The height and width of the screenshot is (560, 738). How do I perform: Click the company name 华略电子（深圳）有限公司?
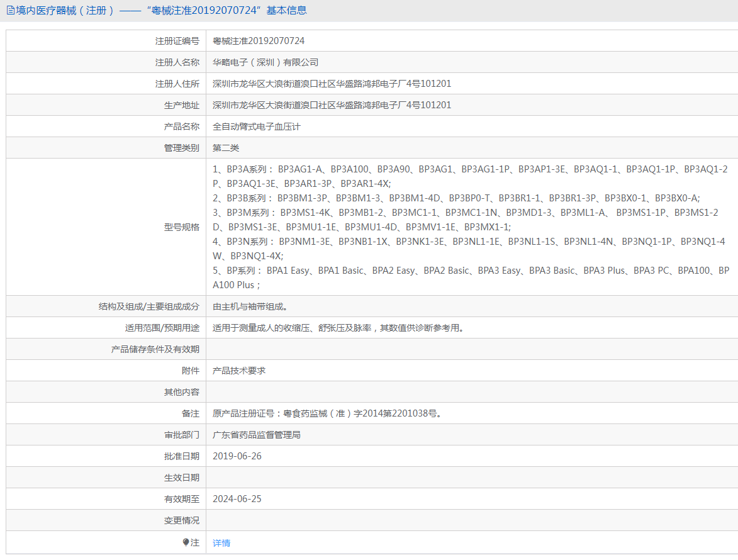266,62
